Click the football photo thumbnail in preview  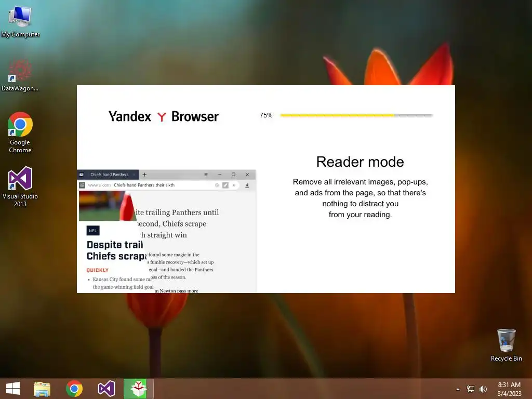point(107,206)
